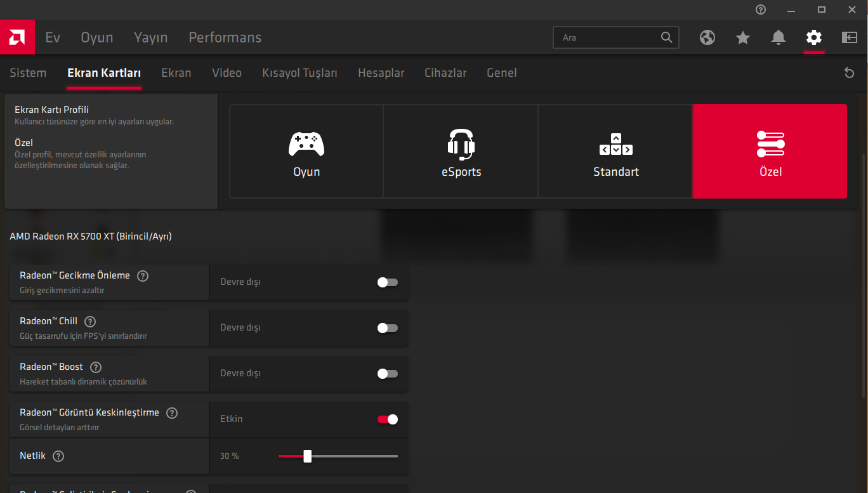
Task: Open the Ev tab
Action: [53, 37]
